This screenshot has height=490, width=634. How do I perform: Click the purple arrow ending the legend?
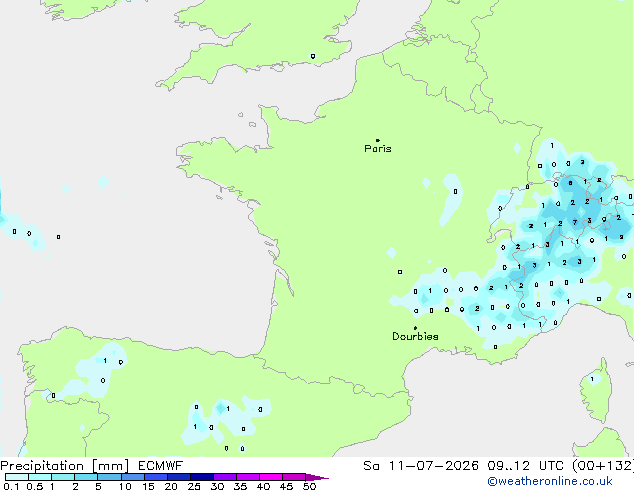pos(317,477)
